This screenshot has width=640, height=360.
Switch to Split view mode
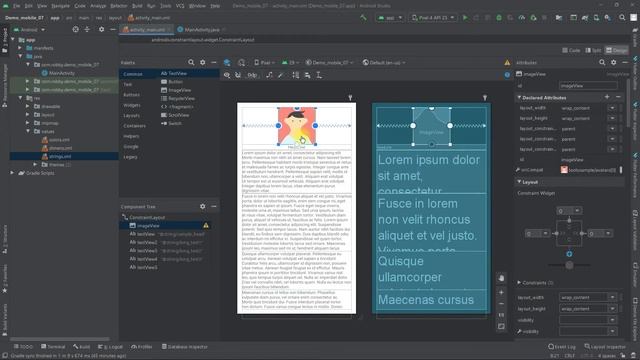point(593,50)
